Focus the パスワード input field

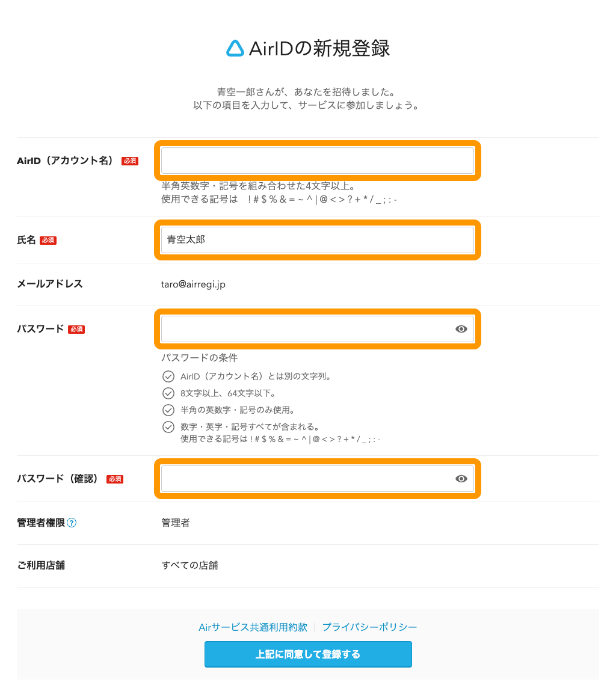(x=317, y=329)
